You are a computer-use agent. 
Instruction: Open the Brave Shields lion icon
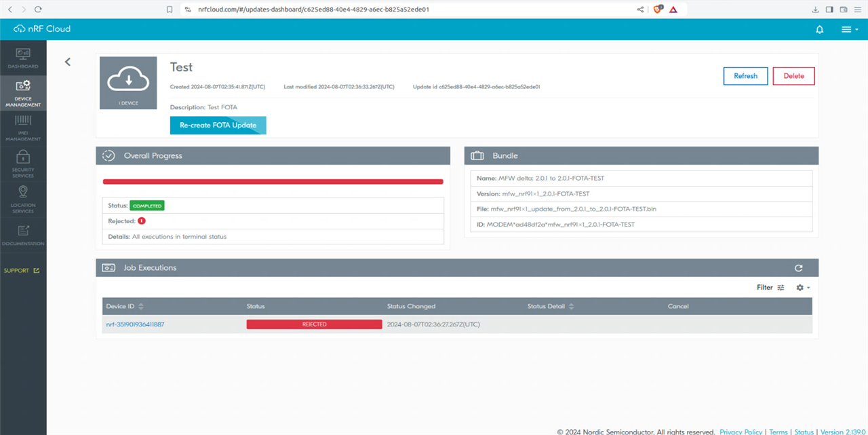pos(657,10)
